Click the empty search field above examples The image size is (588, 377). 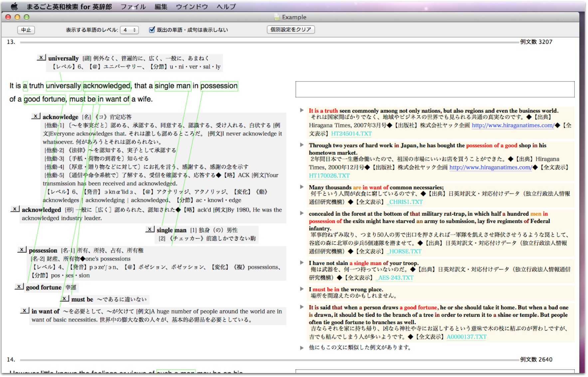pos(435,89)
